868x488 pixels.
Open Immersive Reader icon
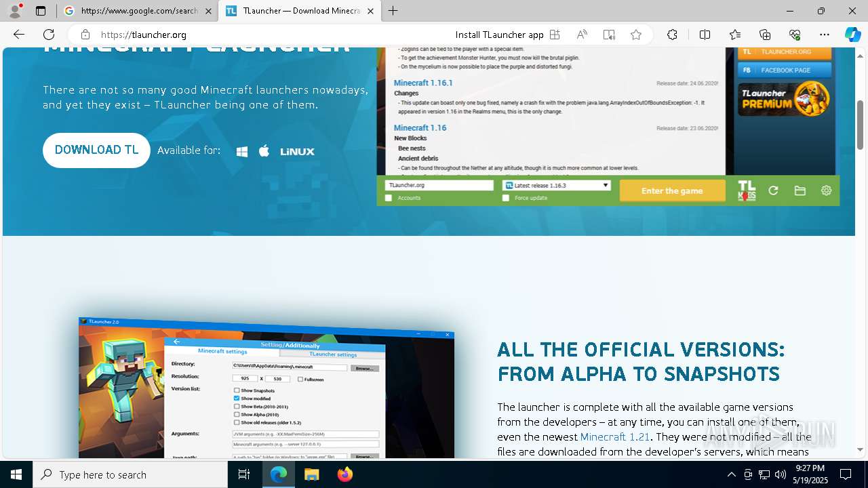[609, 35]
